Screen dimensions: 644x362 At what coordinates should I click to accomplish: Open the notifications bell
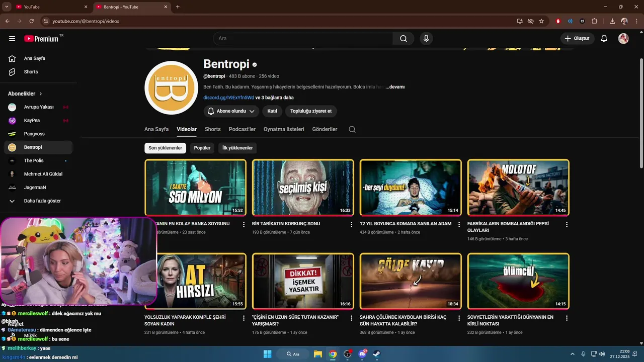pos(604,38)
